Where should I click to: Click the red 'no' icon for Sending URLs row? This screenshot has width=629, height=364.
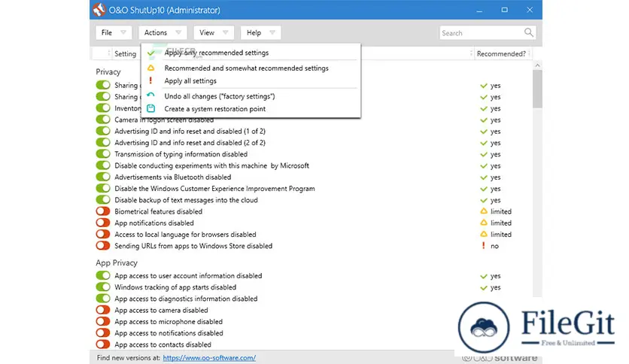[483, 245]
